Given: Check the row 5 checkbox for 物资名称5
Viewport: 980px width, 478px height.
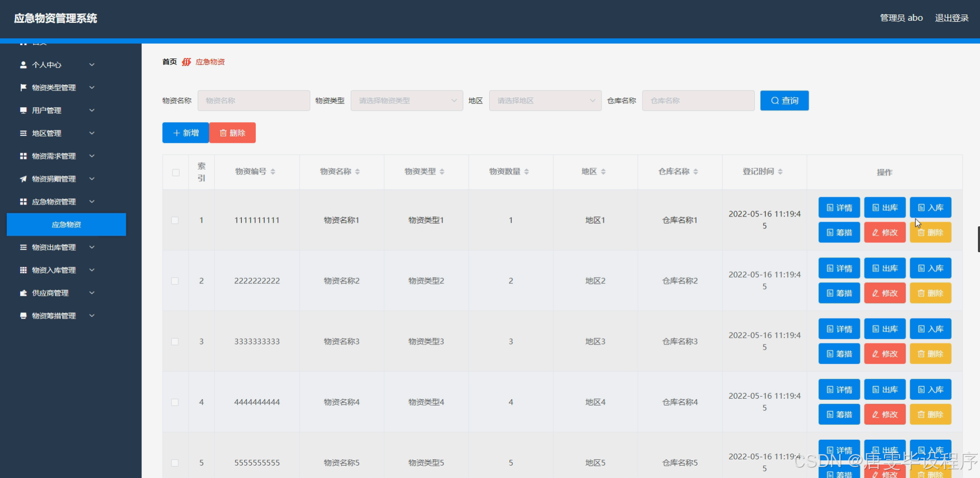Looking at the screenshot, I should [x=175, y=462].
